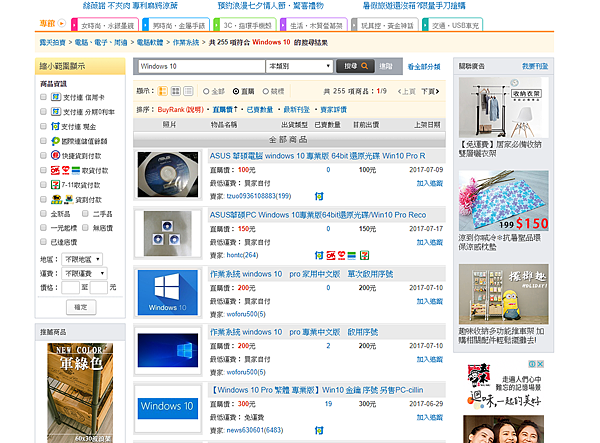Close the ad with X icon
600x443 pixels.
tap(540, 364)
